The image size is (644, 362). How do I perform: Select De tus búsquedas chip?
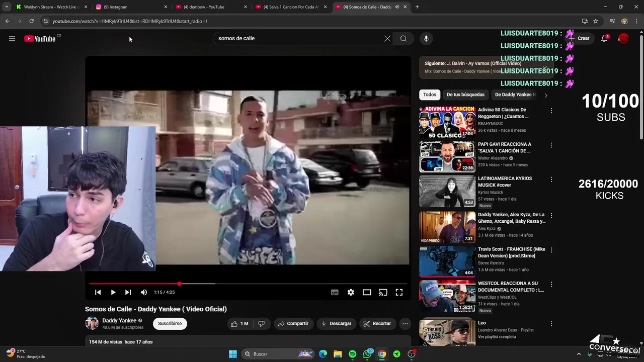click(465, 95)
